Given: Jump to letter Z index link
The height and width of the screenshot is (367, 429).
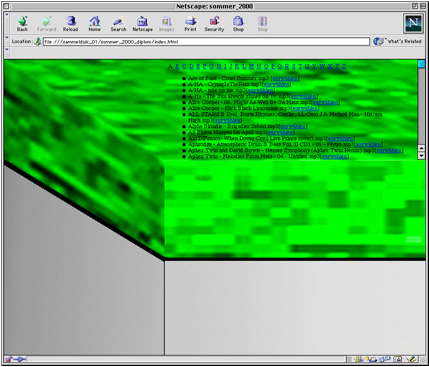Looking at the screenshot, I should (x=344, y=66).
